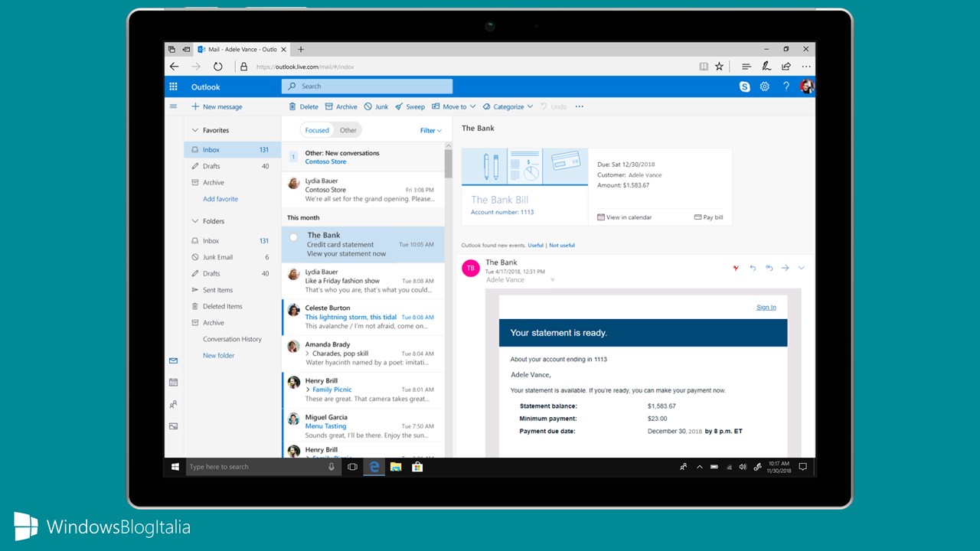
Task: Collapse the folder pane with hamburger icon
Action: pos(174,106)
